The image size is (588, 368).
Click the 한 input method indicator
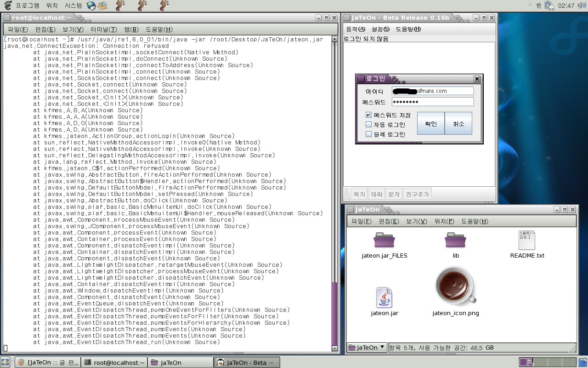[538, 6]
